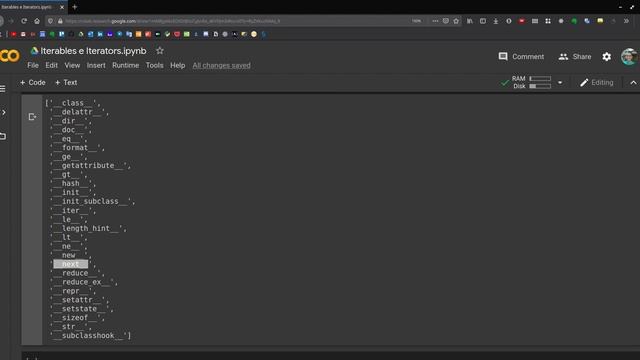The height and width of the screenshot is (360, 640).
Task: Click the browser forward arrow
Action: [x=11, y=21]
